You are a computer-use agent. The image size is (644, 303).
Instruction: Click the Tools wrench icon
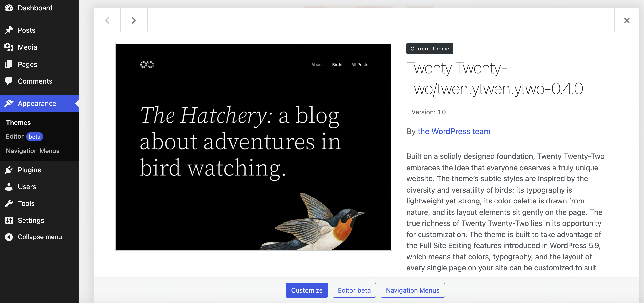pos(9,203)
